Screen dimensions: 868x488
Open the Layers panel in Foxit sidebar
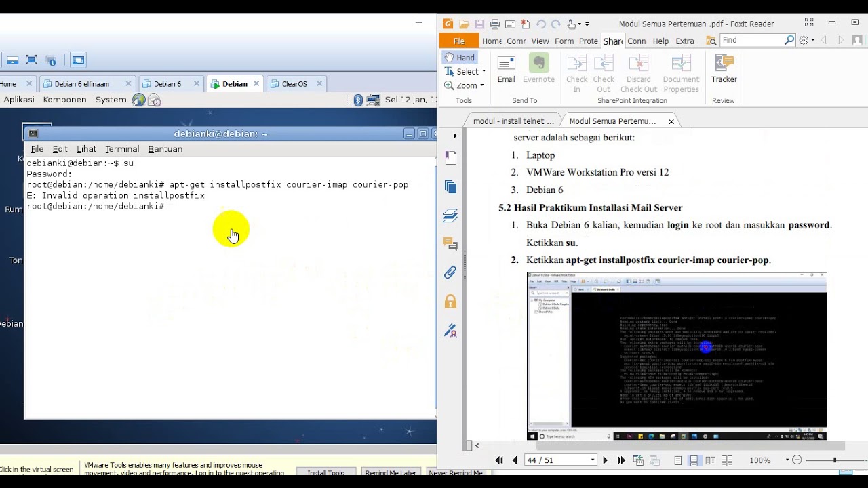tap(450, 216)
